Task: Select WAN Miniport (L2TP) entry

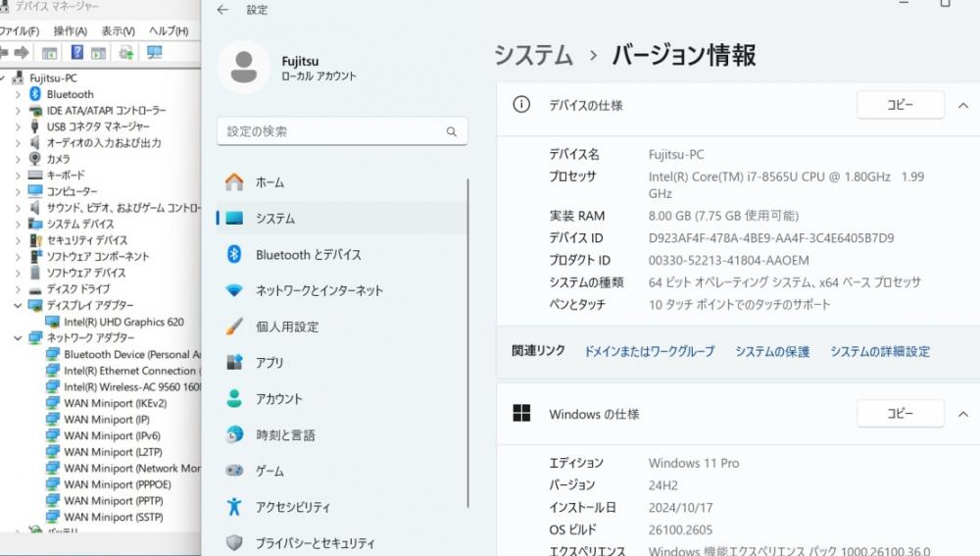Action: [x=113, y=451]
